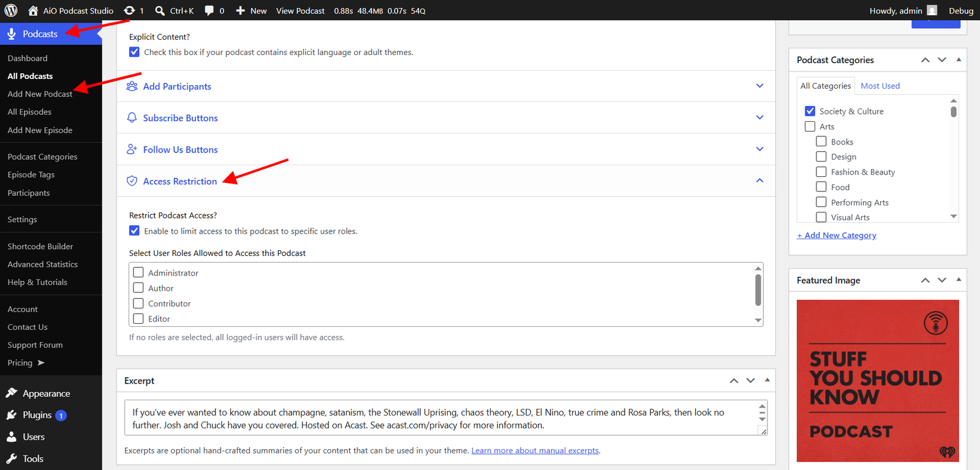The image size is (980, 470).
Task: Expand Add Participants section chevron
Action: coord(759,86)
